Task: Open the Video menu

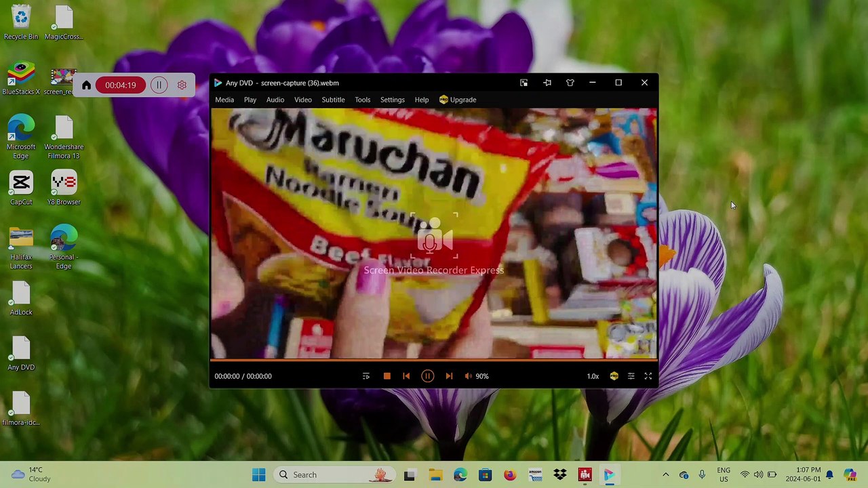Action: coord(303,100)
